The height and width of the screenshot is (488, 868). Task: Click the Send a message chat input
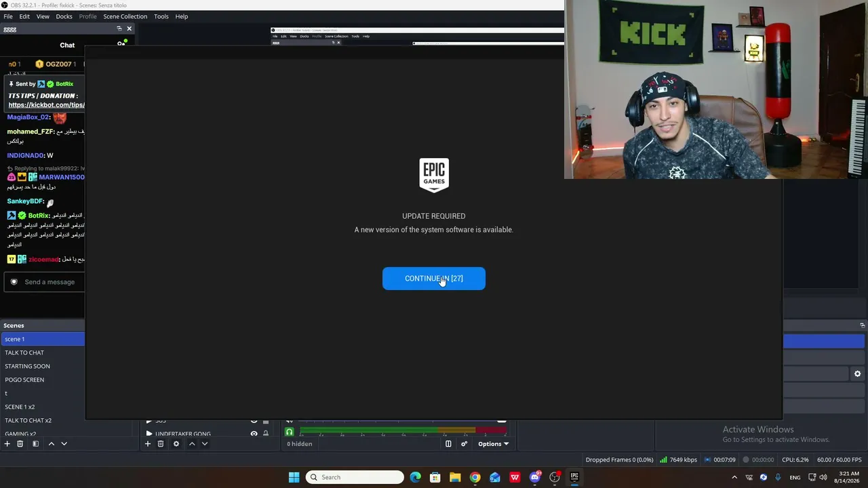(45, 282)
